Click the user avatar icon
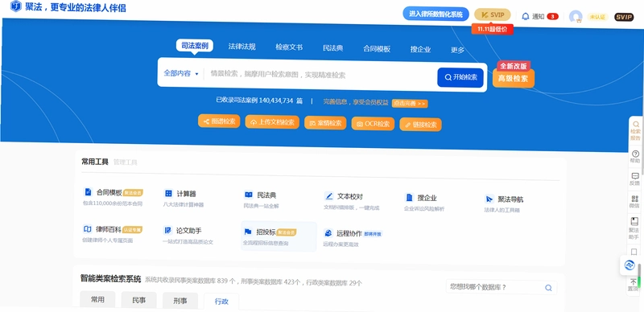644x312 pixels. pos(576,16)
